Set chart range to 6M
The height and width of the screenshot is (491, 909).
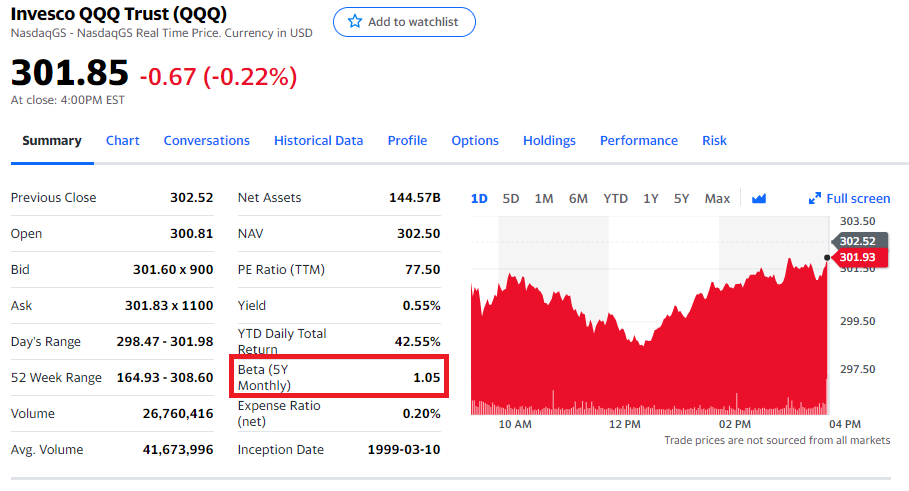(x=578, y=199)
